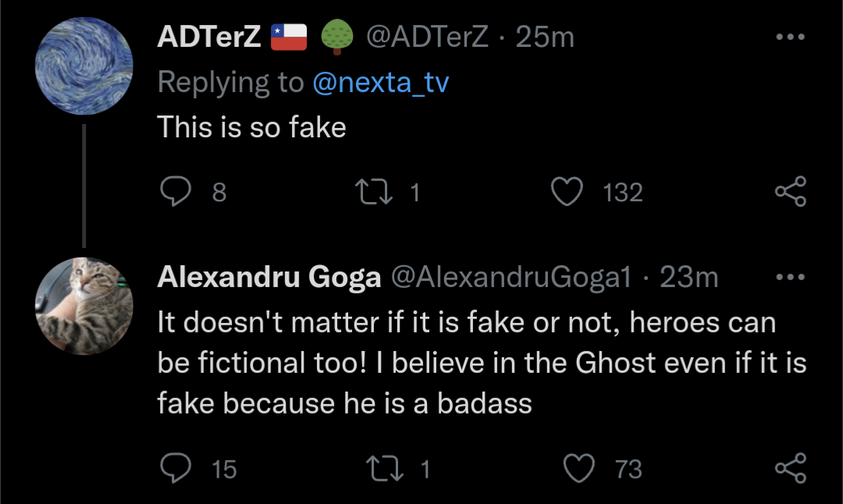Like ADTerZ's tweet with the heart icon
The height and width of the screenshot is (504, 843).
(x=567, y=192)
